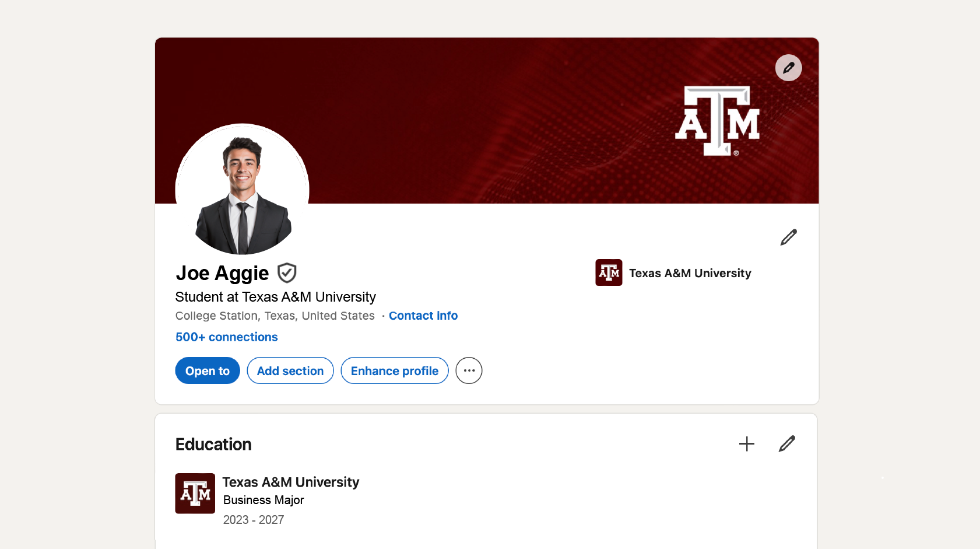
Task: Edit the cover banner with pencil icon
Action: point(788,68)
